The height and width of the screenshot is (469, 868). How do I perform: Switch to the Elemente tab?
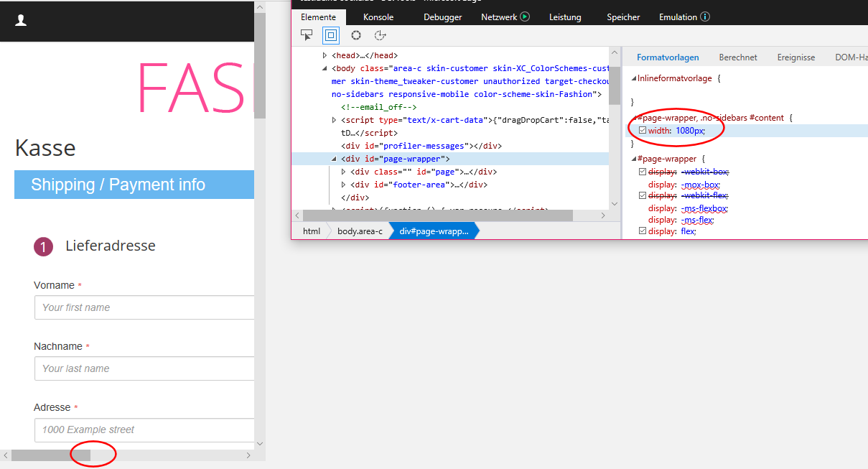coord(318,17)
